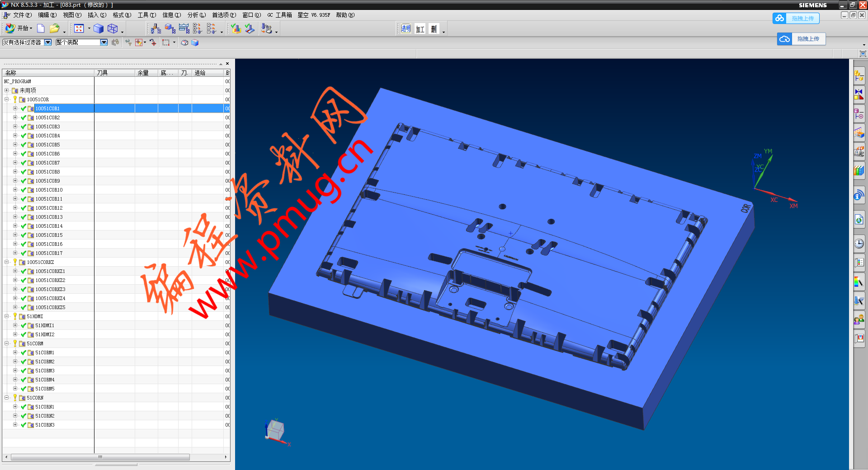Open the 分析 Analysis menu

point(197,15)
